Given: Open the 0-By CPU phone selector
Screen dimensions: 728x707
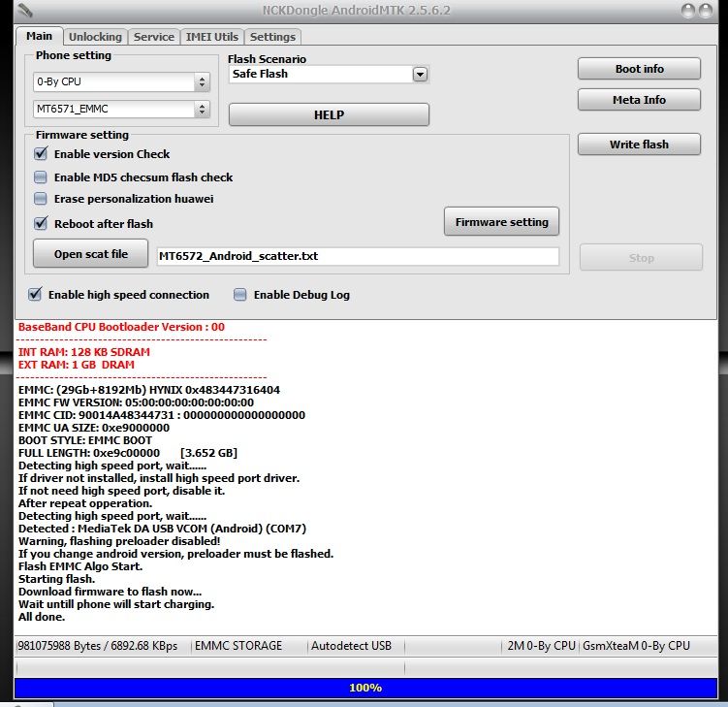Looking at the screenshot, I should 121,81.
